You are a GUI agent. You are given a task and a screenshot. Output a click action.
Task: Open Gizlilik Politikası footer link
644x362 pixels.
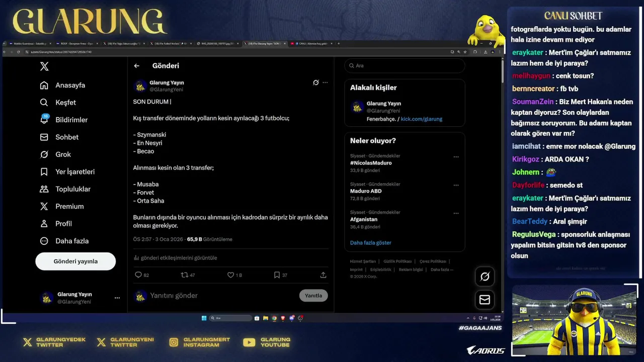pyautogui.click(x=397, y=261)
